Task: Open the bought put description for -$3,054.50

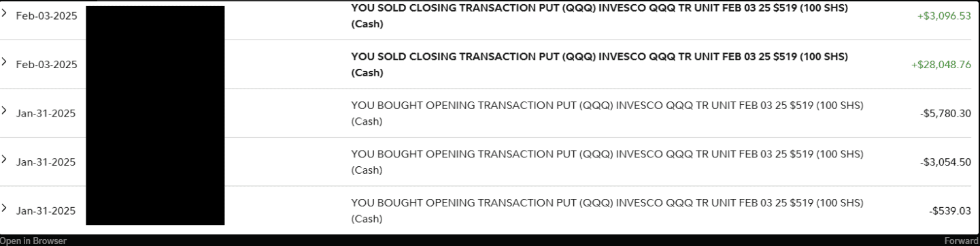Action: point(607,162)
